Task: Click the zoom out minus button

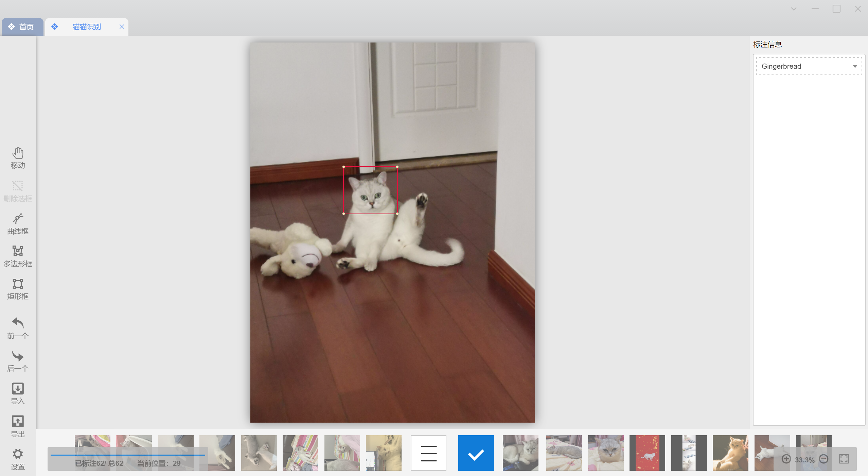Action: [823, 459]
